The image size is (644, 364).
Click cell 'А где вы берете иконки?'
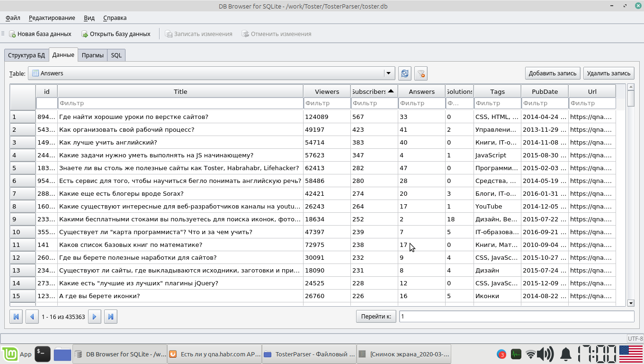tap(180, 296)
